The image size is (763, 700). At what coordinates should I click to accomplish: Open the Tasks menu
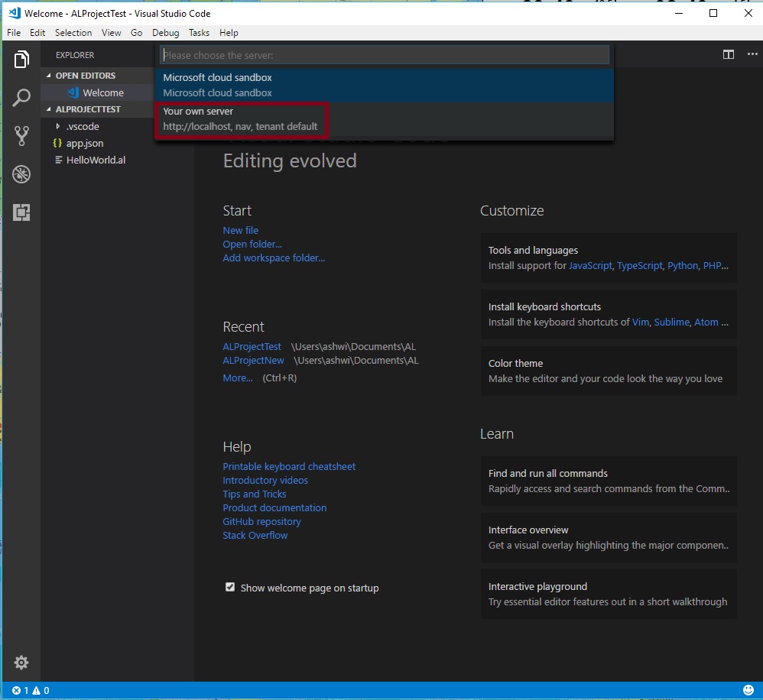point(199,33)
